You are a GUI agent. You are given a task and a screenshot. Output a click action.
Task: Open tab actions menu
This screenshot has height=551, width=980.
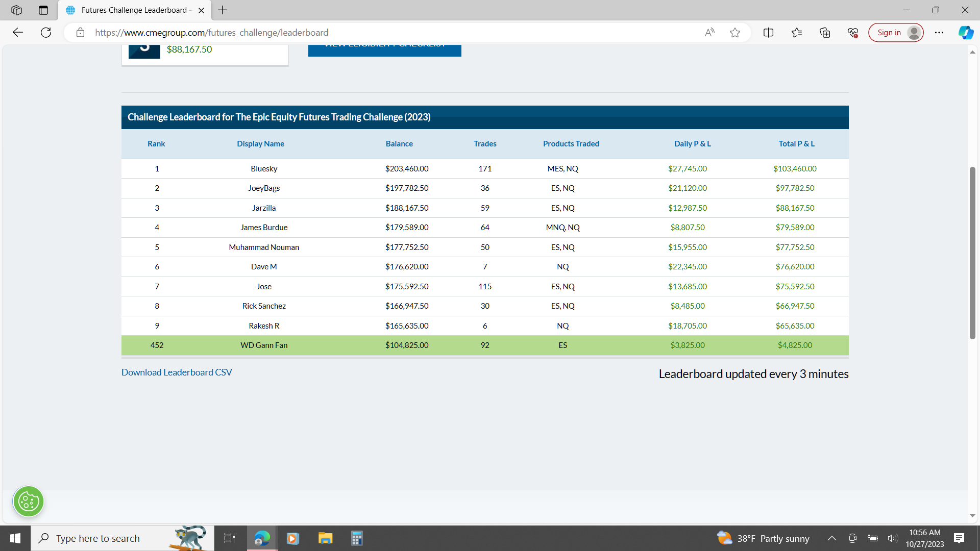(x=43, y=10)
